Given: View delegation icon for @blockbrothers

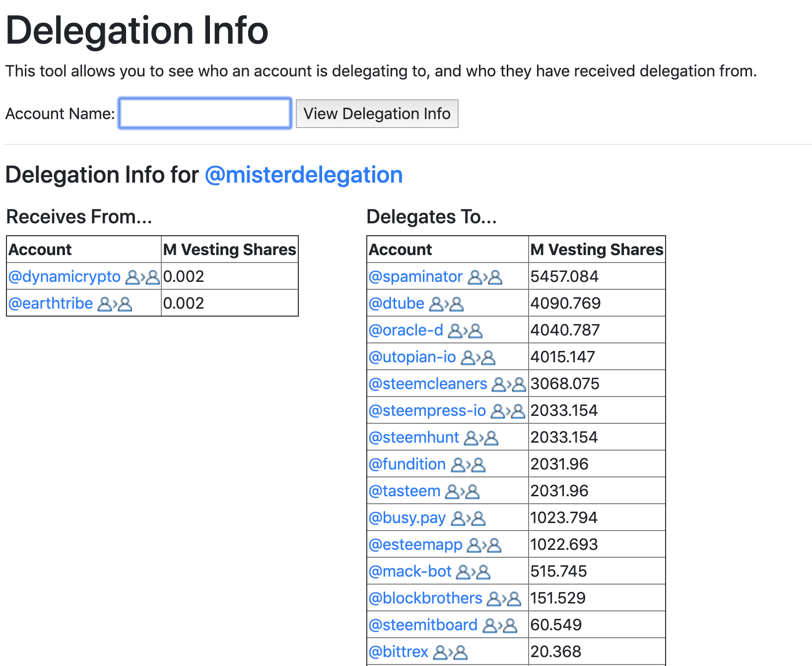Looking at the screenshot, I should pyautogui.click(x=504, y=599).
